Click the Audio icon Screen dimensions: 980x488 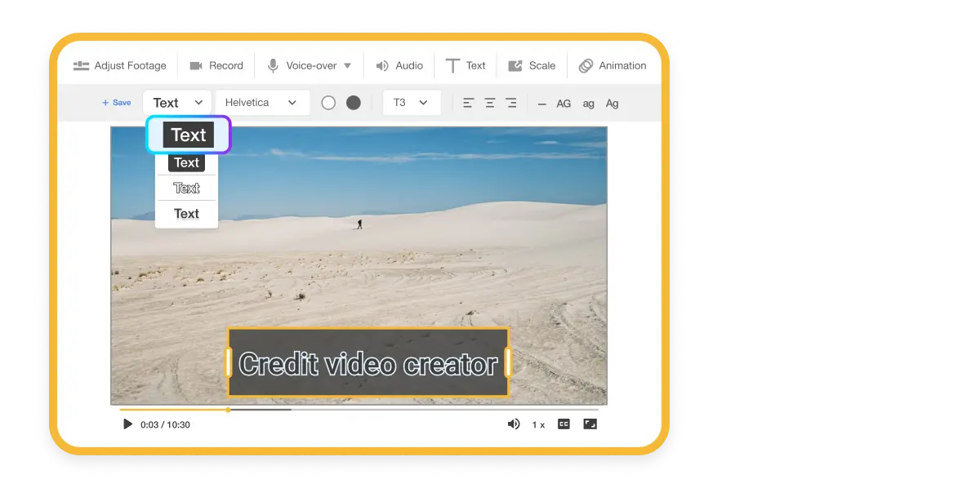tap(381, 65)
